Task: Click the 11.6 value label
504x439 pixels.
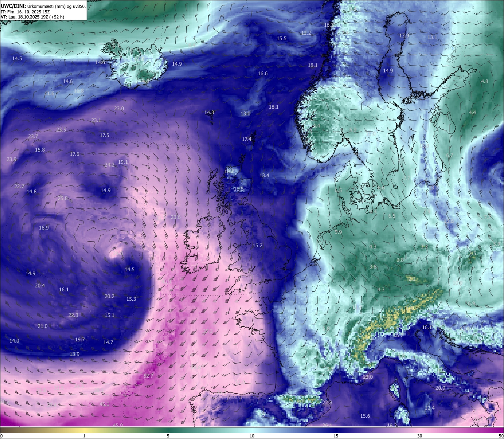Action: coord(49,94)
